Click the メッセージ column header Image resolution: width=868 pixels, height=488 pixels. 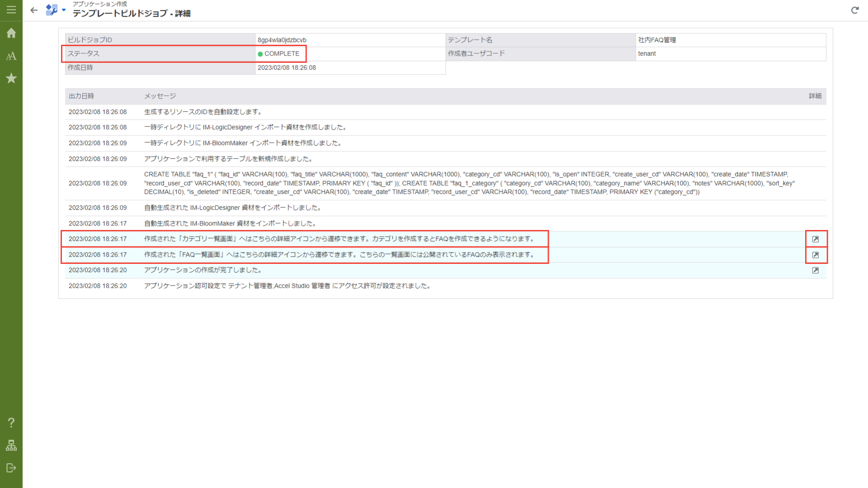pos(160,96)
